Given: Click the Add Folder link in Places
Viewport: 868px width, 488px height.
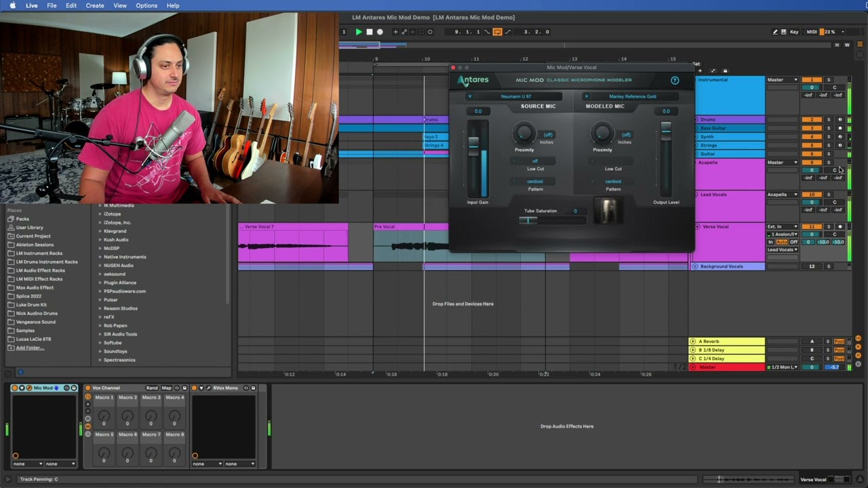Looking at the screenshot, I should (30, 348).
